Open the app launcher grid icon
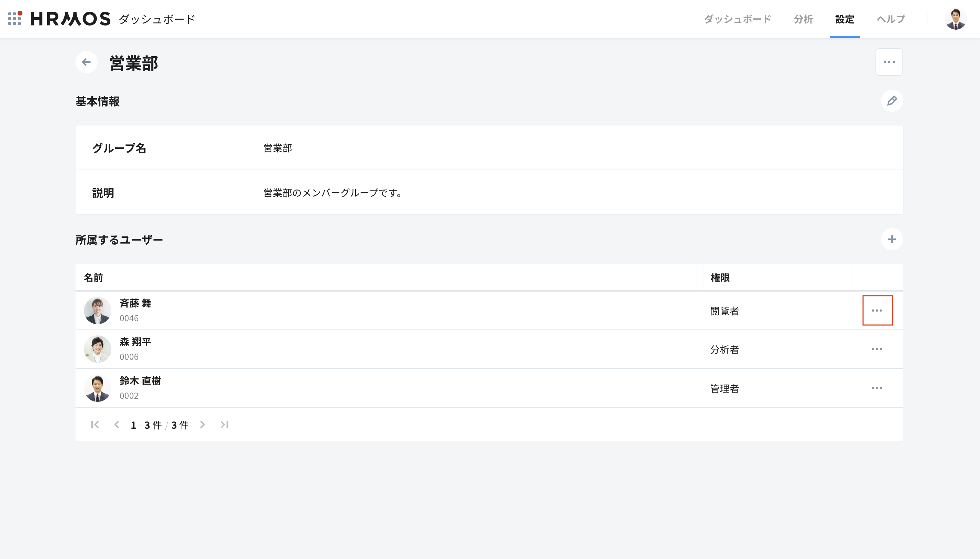Screen dimensions: 980x559 [14, 18]
